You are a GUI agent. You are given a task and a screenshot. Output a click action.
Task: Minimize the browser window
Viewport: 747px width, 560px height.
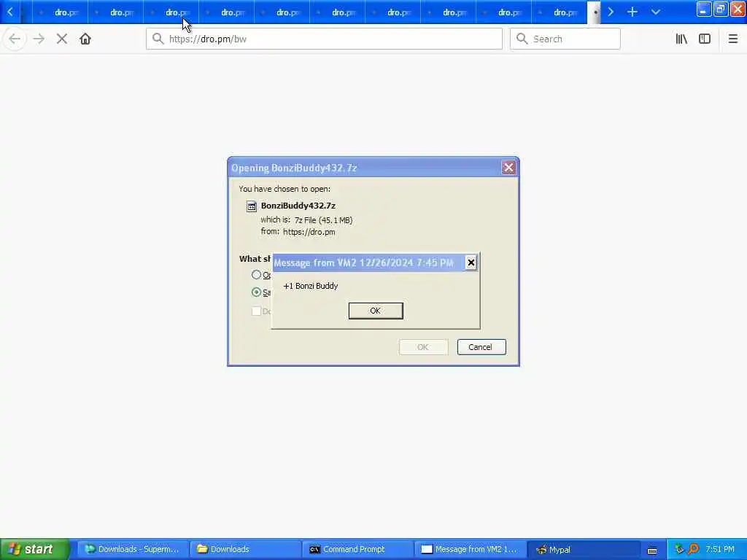704,9
